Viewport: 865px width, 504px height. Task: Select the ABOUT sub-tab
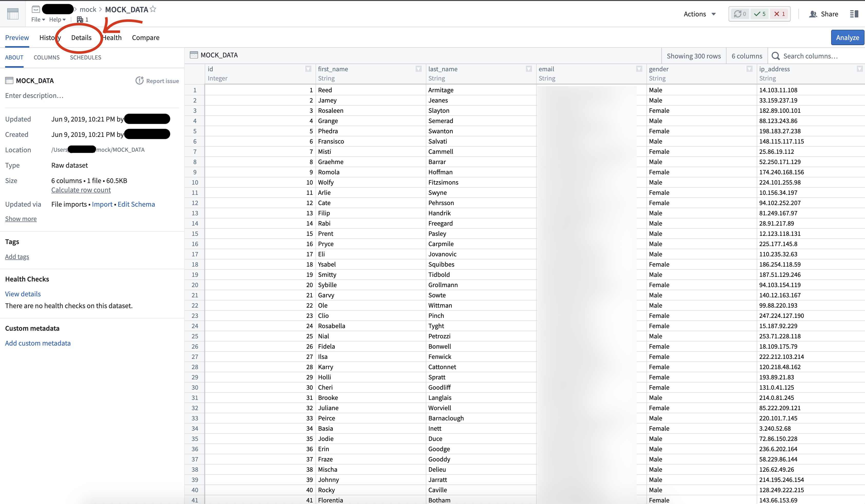(x=14, y=57)
